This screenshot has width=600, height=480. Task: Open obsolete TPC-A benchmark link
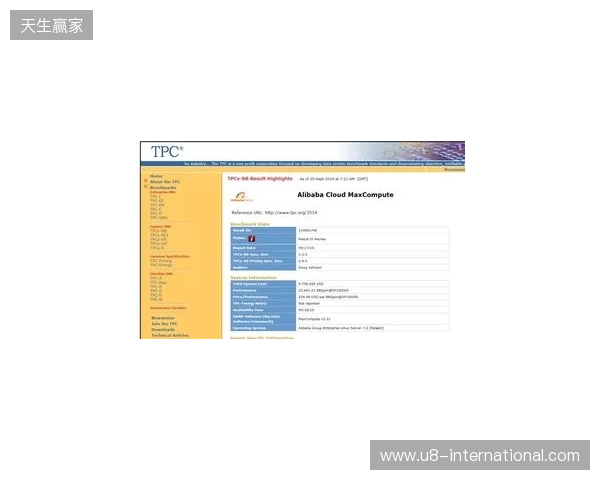pyautogui.click(x=156, y=278)
